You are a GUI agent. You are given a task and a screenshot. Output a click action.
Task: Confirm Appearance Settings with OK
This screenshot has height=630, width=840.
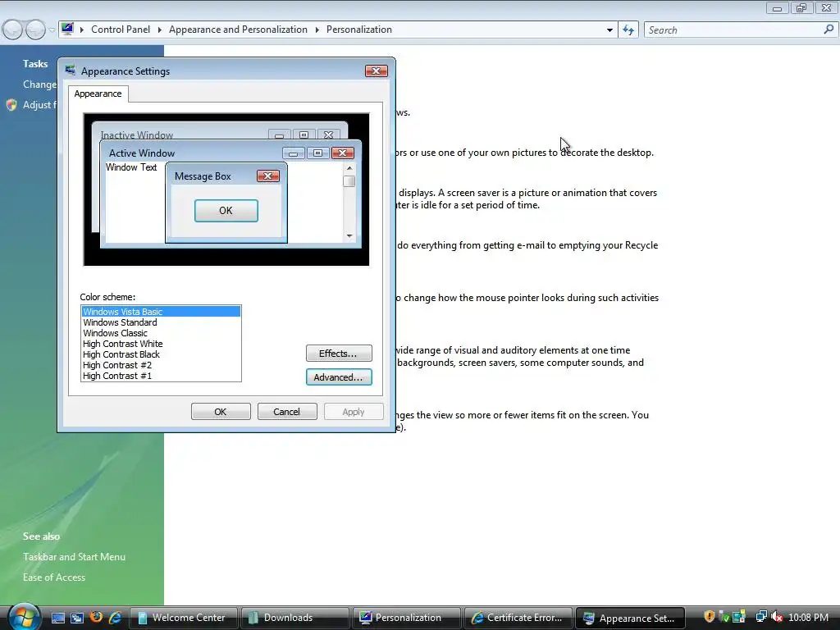pos(221,412)
